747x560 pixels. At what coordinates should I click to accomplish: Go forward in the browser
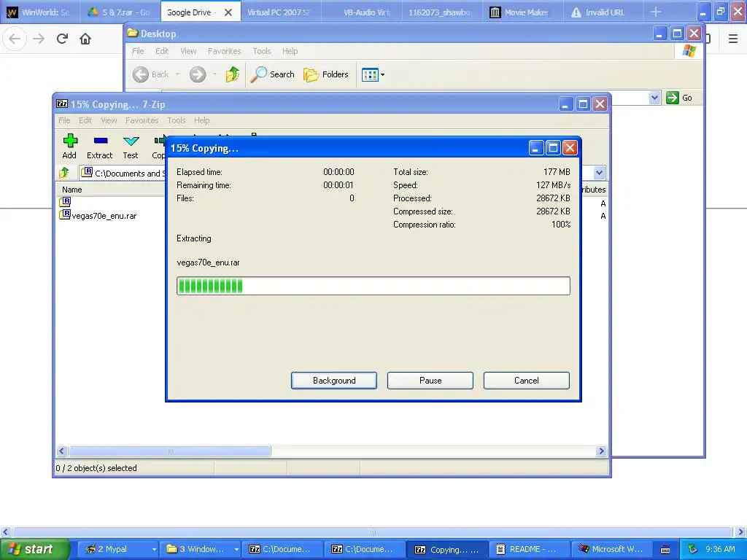click(39, 39)
